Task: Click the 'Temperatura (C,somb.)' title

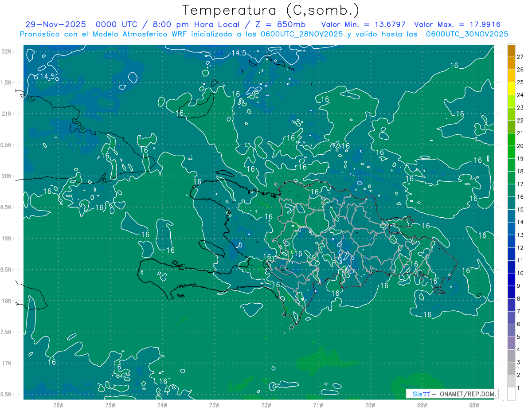Action: tap(271, 10)
